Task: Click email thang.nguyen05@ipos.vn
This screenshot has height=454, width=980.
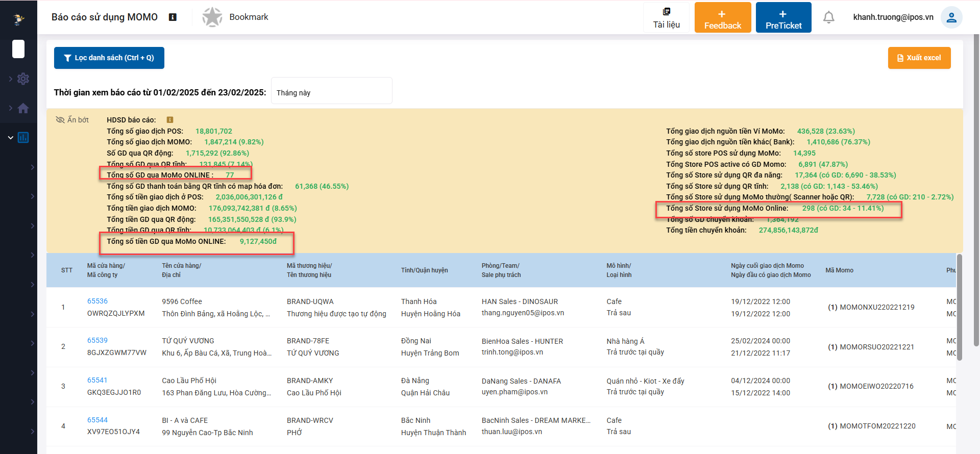Action: 523,313
